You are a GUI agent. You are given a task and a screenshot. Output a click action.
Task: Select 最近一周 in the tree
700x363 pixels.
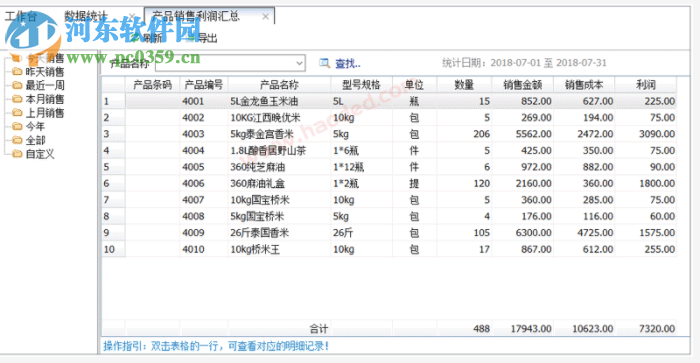45,85
